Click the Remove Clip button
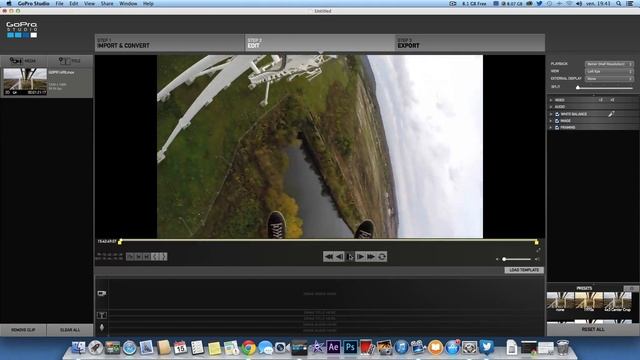 coord(23,330)
